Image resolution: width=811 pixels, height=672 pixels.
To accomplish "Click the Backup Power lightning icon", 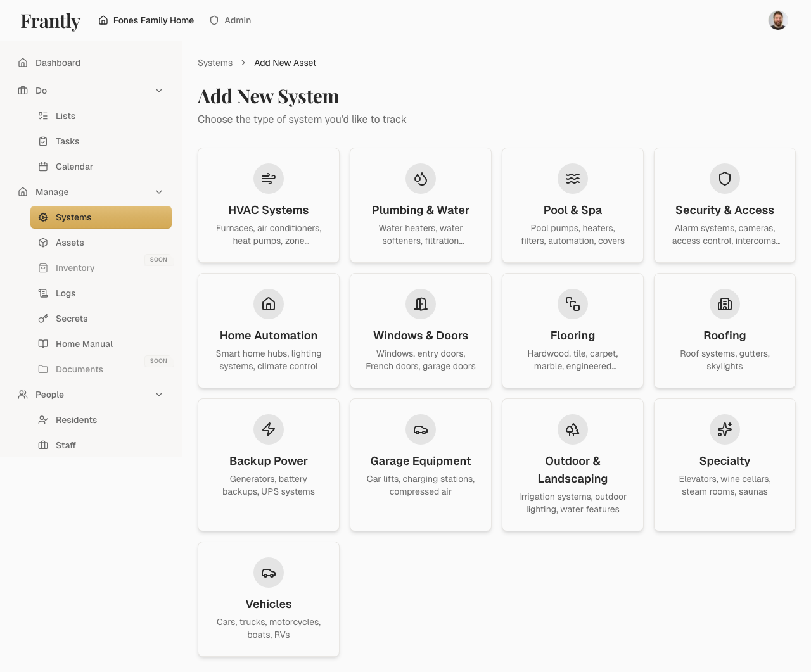I will (x=268, y=429).
